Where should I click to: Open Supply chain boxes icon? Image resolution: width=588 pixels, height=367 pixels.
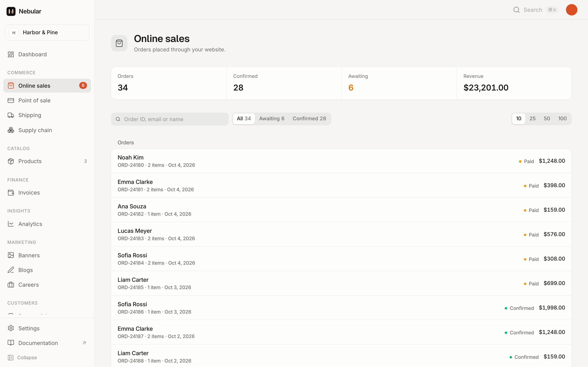coord(11,130)
